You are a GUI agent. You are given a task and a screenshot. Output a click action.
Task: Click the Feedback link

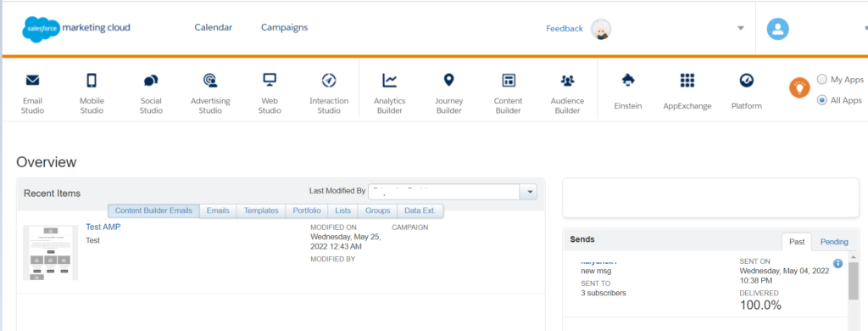click(x=565, y=28)
